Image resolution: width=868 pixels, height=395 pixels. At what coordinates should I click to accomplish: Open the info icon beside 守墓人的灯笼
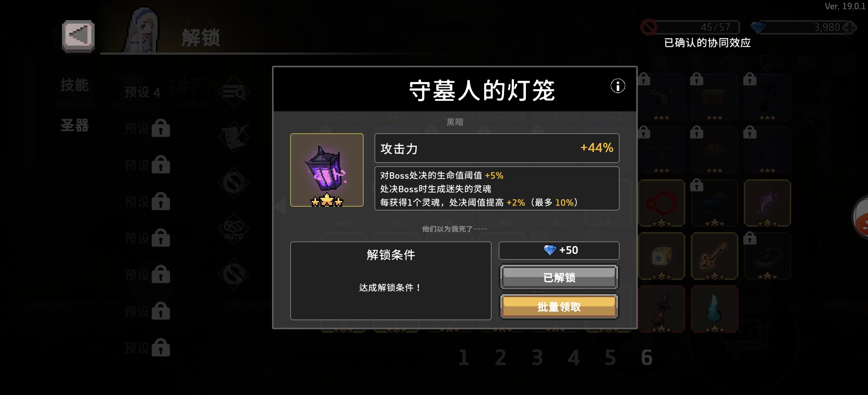pos(618,86)
